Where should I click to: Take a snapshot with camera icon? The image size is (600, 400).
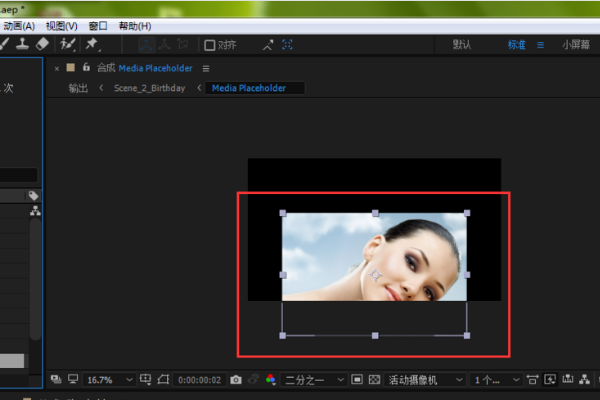tap(236, 380)
